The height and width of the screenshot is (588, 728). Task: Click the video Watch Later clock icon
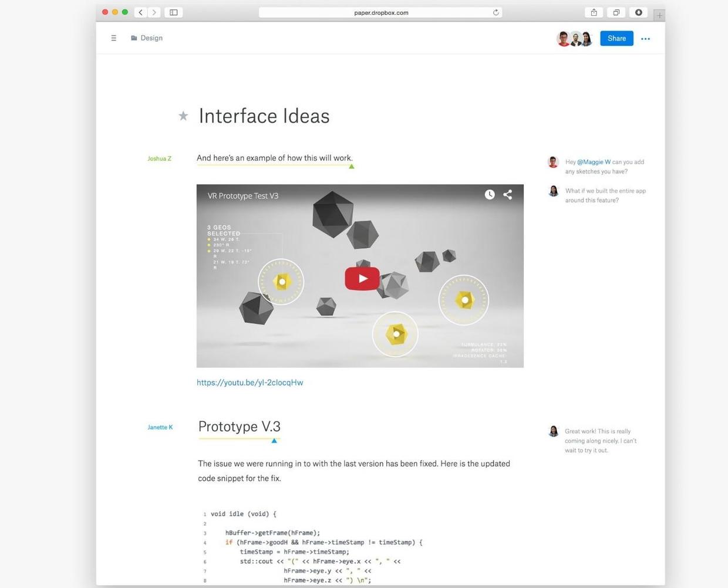490,195
